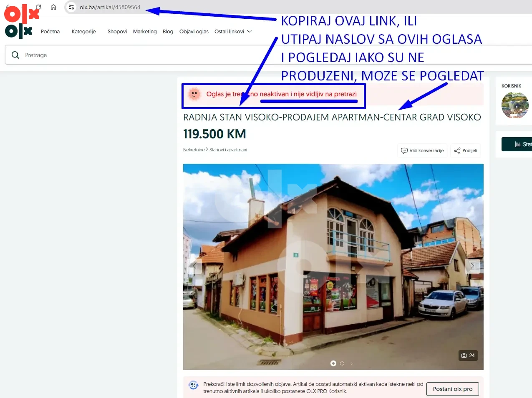Click the price 119.500 KM
The height and width of the screenshot is (398, 532).
214,134
